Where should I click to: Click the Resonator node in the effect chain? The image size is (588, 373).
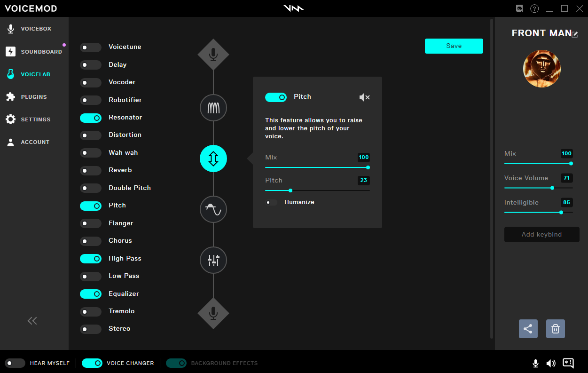pos(213,108)
